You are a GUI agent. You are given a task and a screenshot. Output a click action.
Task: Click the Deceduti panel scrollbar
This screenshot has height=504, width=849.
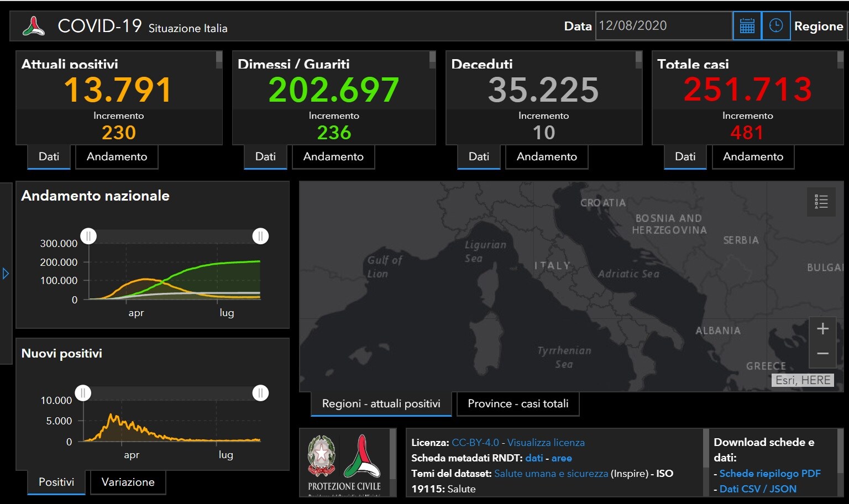point(639,60)
